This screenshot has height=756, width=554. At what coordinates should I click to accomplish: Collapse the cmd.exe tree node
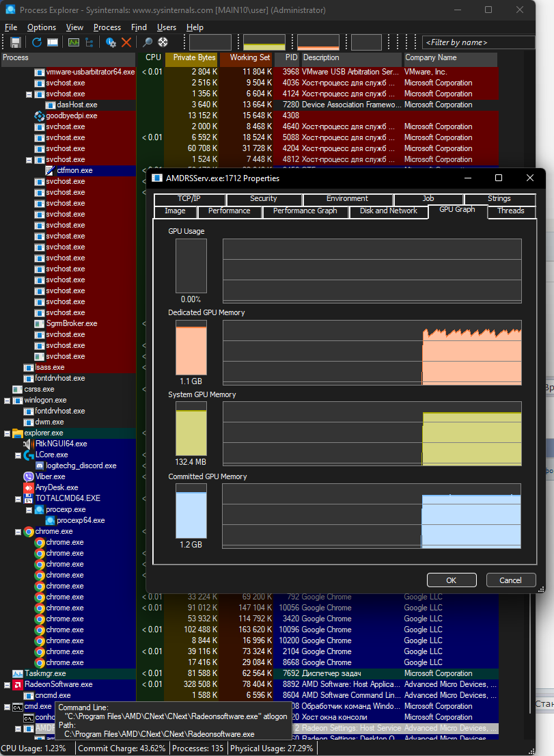8,707
